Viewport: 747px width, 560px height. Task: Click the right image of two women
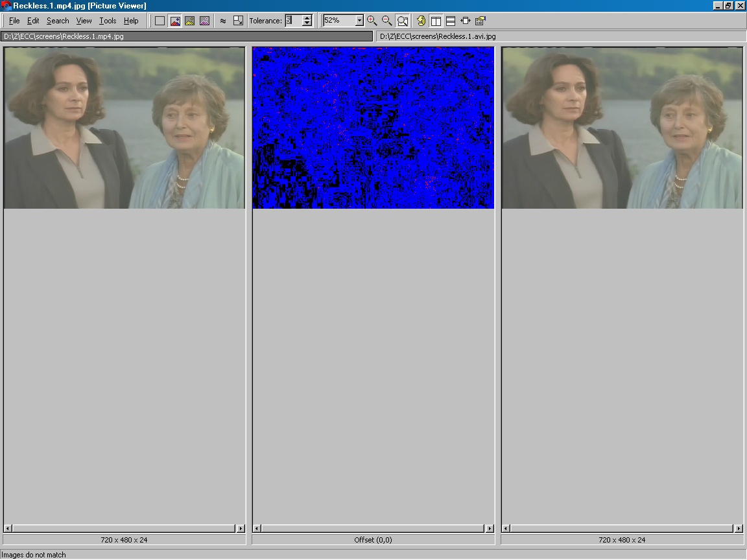tap(622, 128)
